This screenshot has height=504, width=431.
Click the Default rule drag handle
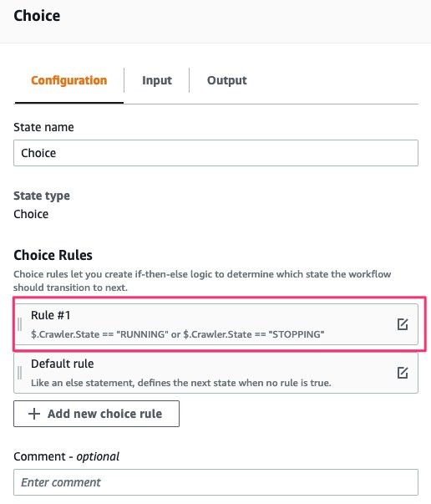point(19,373)
